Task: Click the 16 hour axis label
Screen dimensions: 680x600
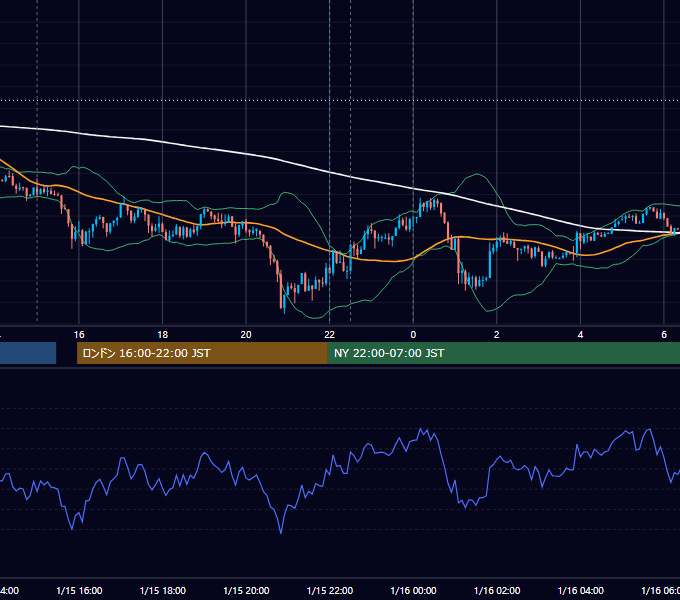Action: [x=79, y=335]
